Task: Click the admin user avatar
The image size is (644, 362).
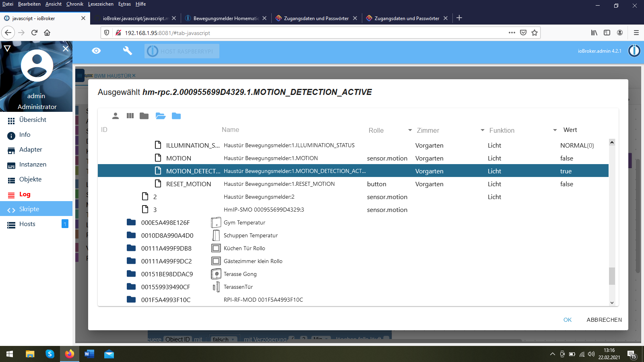Action: (37, 66)
